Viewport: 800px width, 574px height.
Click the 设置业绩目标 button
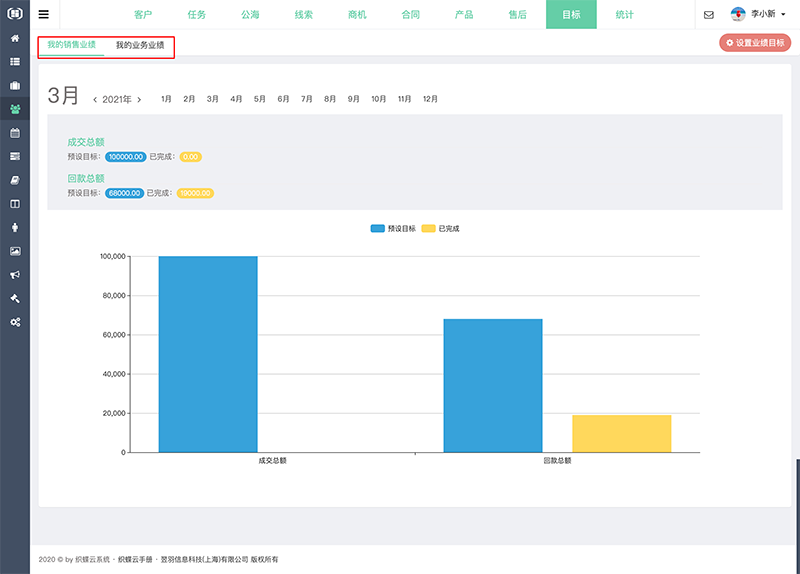(x=755, y=43)
